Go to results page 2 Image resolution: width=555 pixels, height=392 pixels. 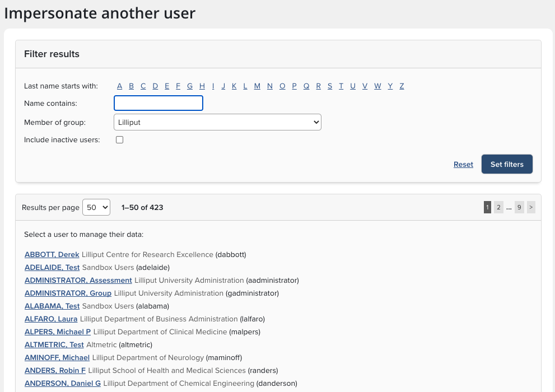click(498, 207)
